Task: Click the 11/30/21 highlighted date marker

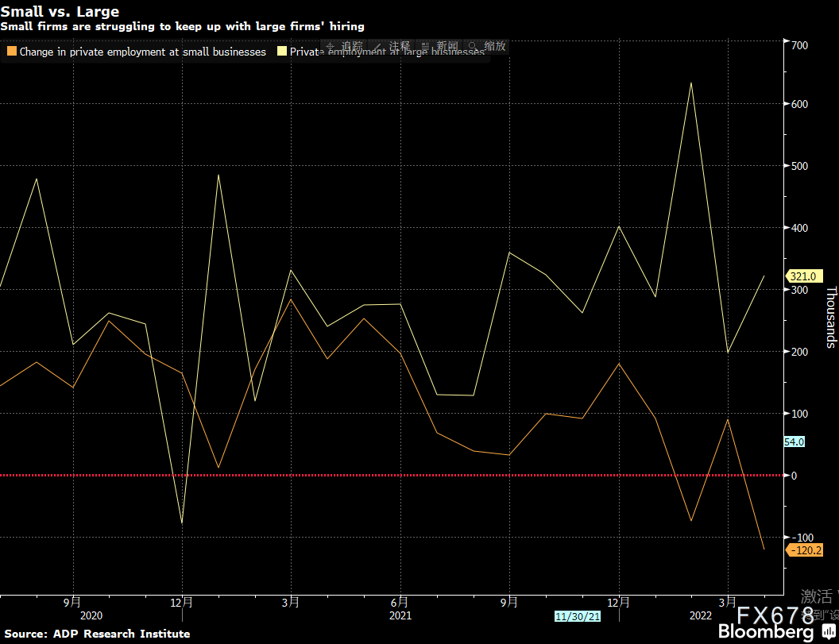Action: coord(578,617)
